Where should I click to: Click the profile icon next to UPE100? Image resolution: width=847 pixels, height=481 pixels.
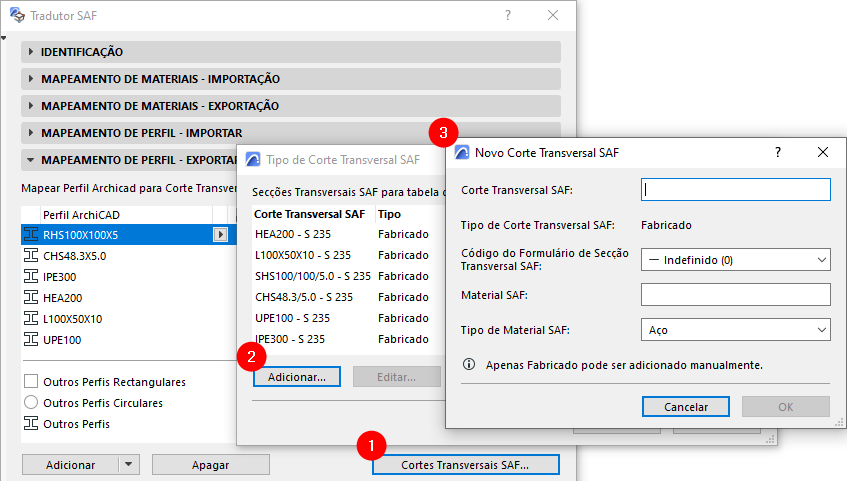click(x=31, y=339)
